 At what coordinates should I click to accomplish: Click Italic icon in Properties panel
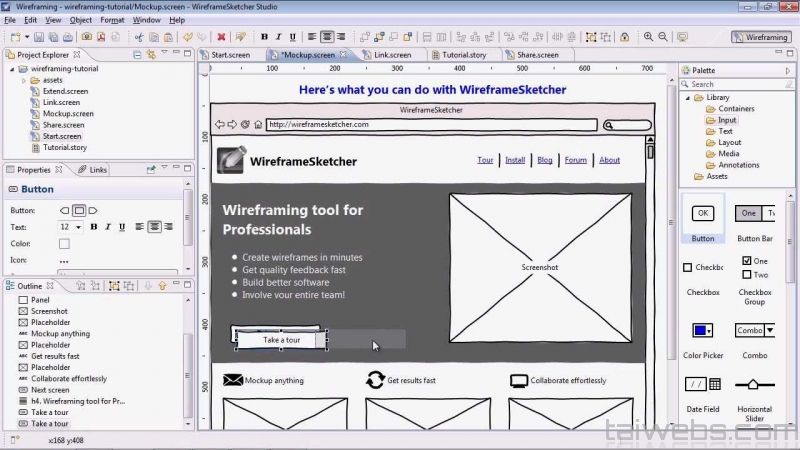tap(108, 227)
